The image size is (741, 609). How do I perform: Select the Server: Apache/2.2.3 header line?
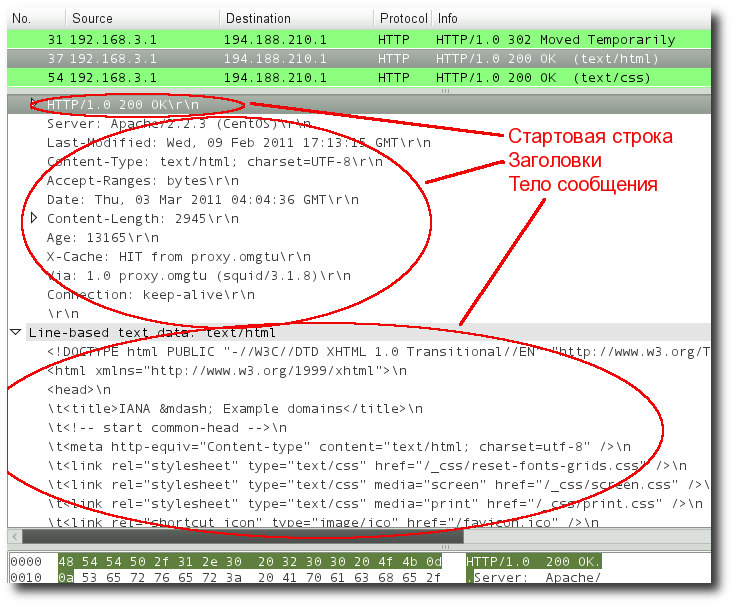[x=179, y=124]
